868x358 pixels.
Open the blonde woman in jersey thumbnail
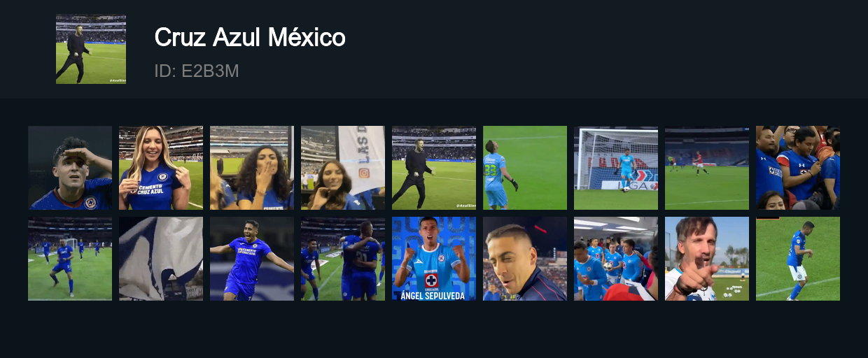point(161,168)
